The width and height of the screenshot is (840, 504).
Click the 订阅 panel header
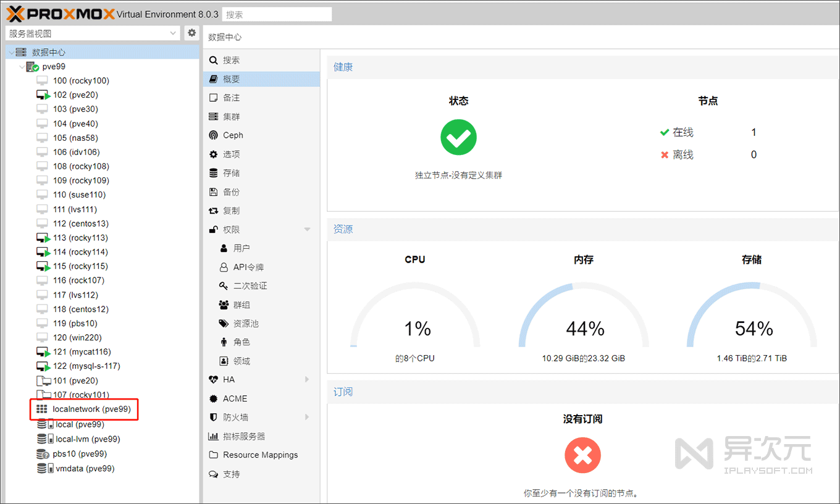(583, 392)
